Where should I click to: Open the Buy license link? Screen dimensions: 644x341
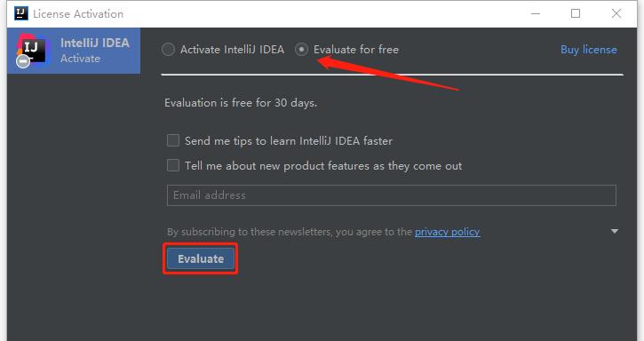(589, 50)
